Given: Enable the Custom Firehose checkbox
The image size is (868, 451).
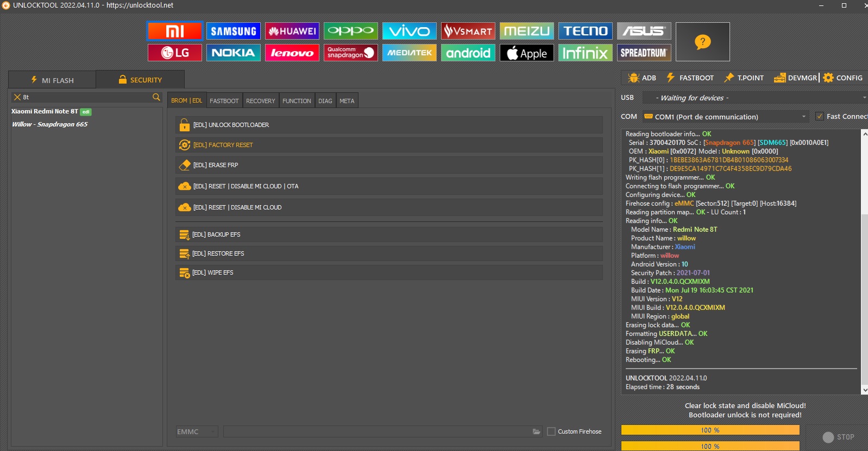Looking at the screenshot, I should click(551, 431).
